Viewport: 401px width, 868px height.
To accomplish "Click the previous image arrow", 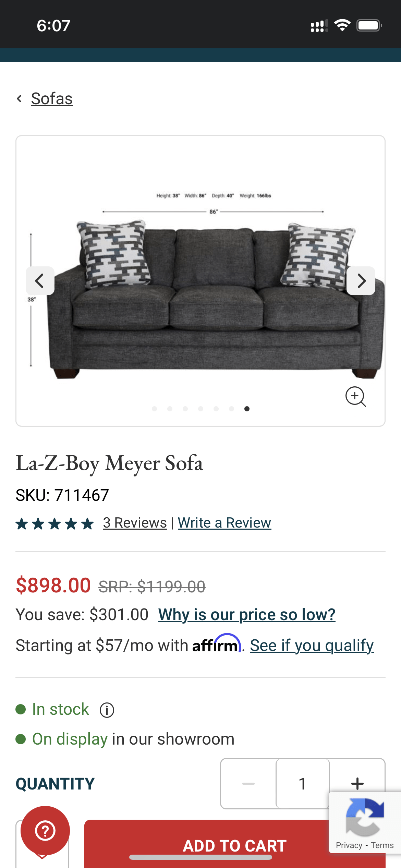I will click(x=40, y=281).
